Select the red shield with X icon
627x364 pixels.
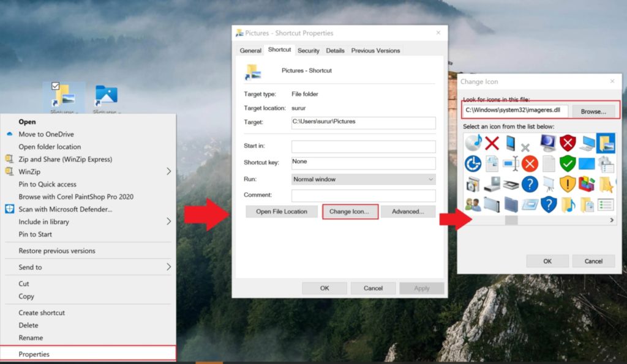coord(568,143)
